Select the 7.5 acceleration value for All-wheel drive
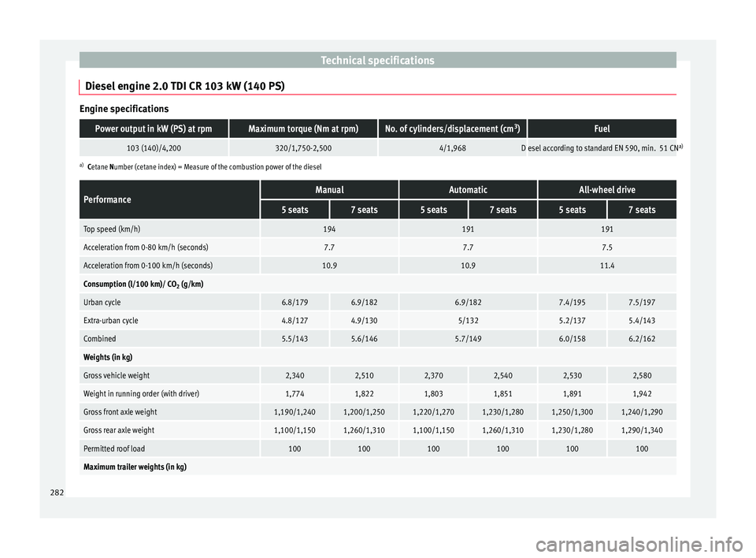The image size is (756, 558). (607, 247)
